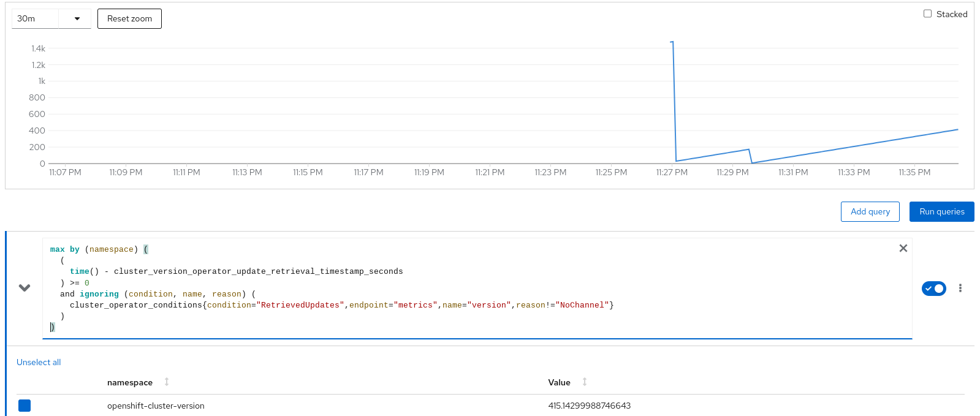The width and height of the screenshot is (980, 416).
Task: Sort by namespace column sort icon
Action: pyautogui.click(x=167, y=382)
